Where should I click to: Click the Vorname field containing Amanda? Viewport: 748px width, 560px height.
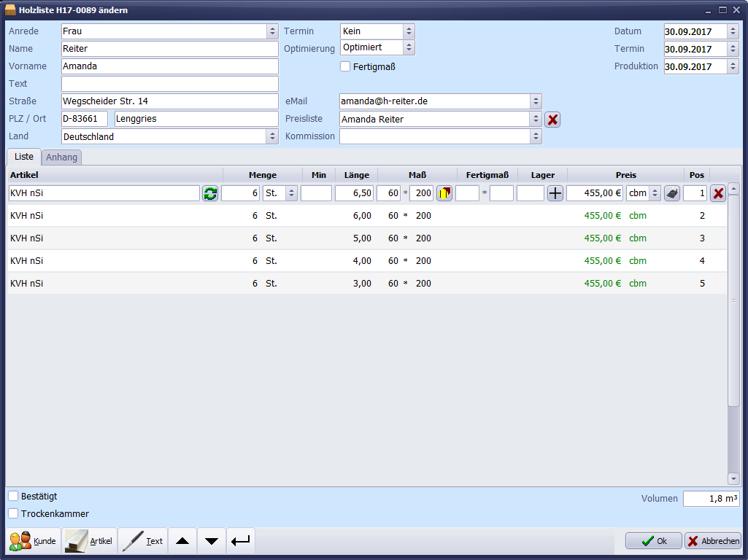(170, 66)
